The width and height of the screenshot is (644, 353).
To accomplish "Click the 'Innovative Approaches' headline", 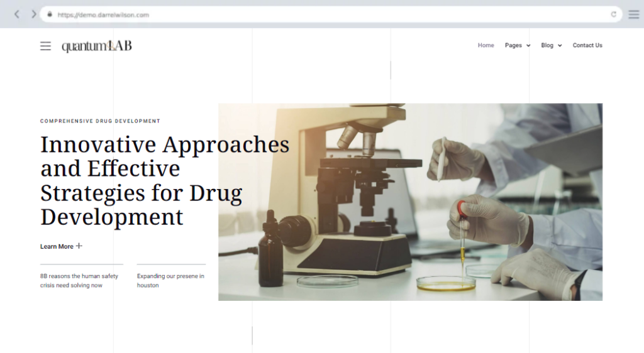I will 164,180.
